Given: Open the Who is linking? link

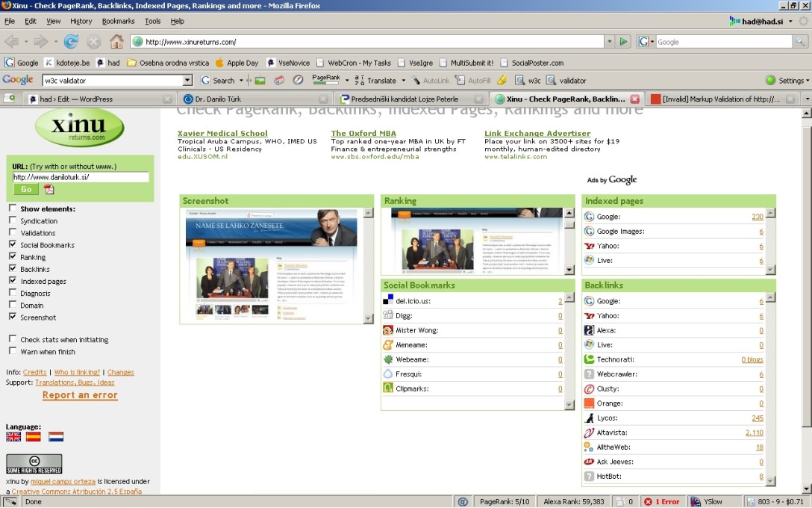Looking at the screenshot, I should (77, 372).
